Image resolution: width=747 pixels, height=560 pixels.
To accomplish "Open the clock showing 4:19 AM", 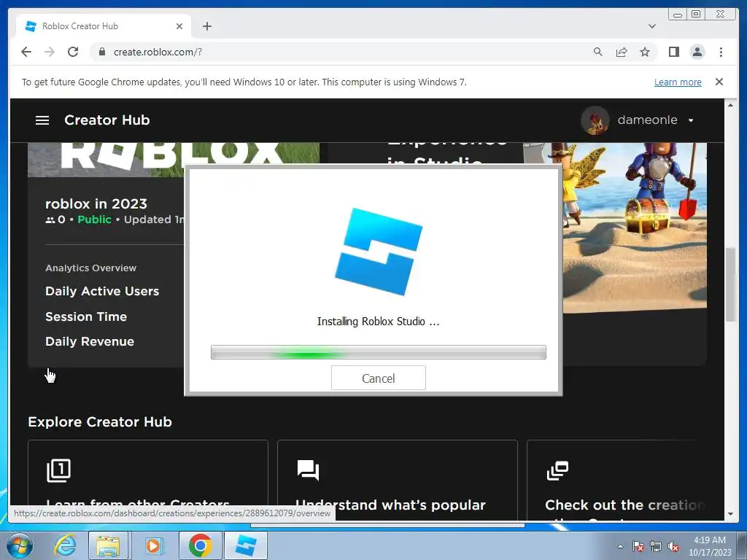I will click(710, 546).
